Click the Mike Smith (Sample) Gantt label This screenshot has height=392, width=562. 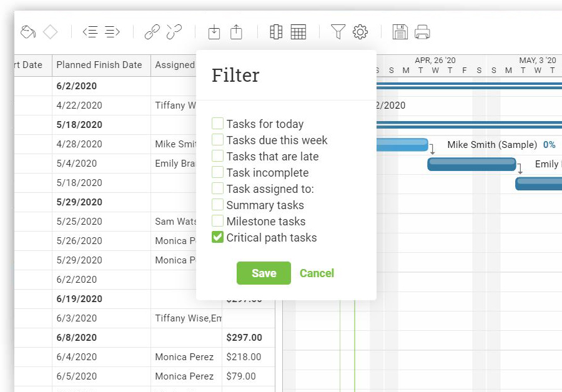(x=492, y=144)
